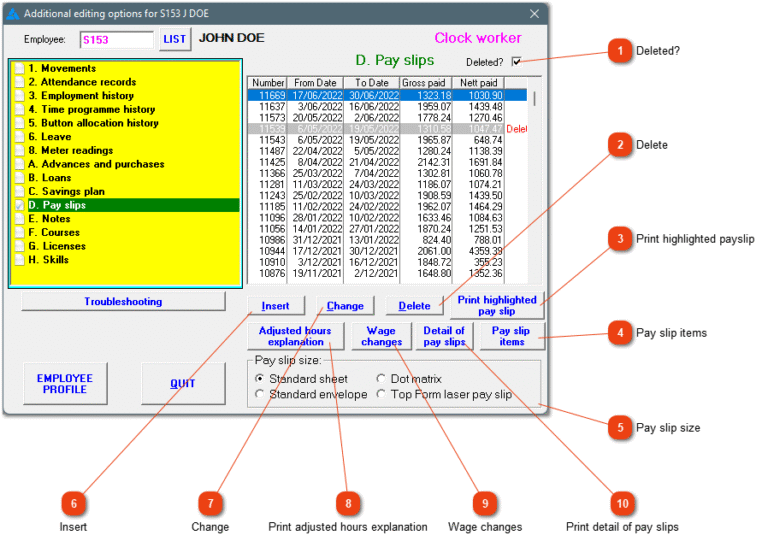Click the app icon in title bar
Image resolution: width=768 pixels, height=547 pixels.
click(13, 14)
